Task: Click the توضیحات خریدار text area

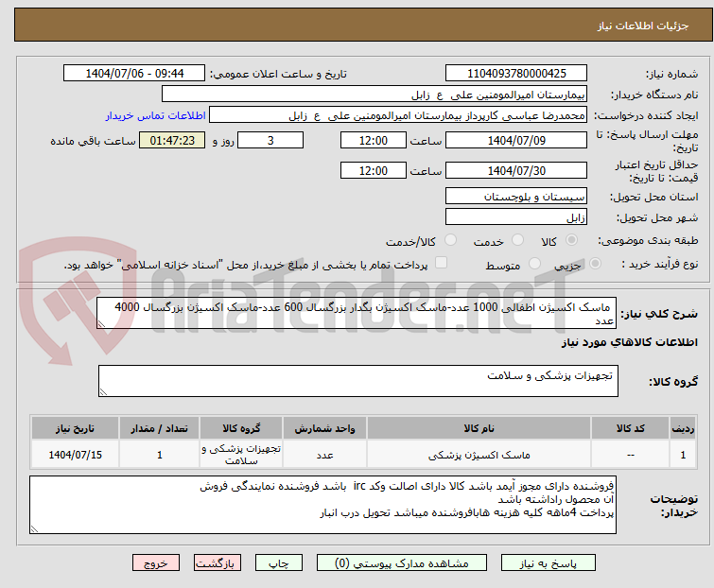Action: [x=322, y=505]
